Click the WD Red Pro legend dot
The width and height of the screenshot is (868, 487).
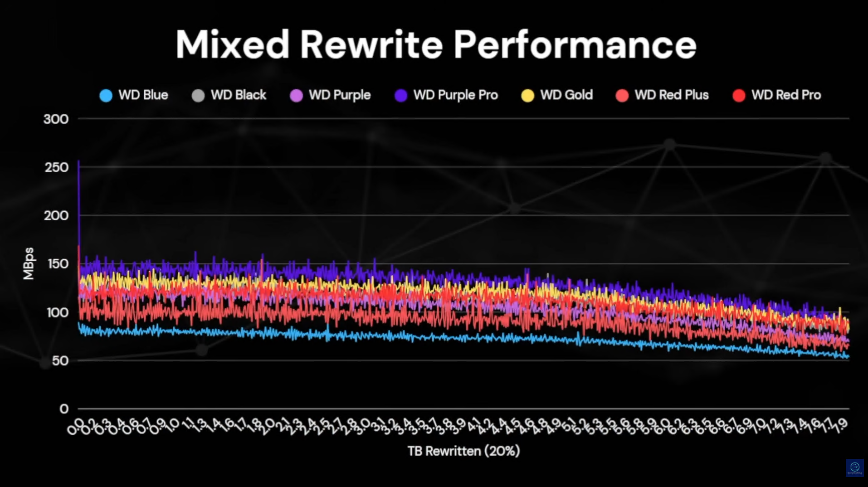pyautogui.click(x=739, y=95)
